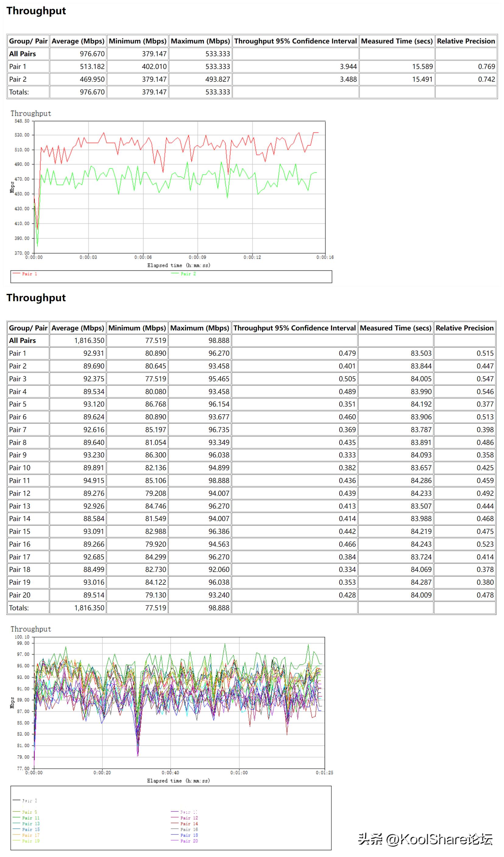Click the maximum value "96.735"
The width and height of the screenshot is (504, 857).
tap(219, 429)
